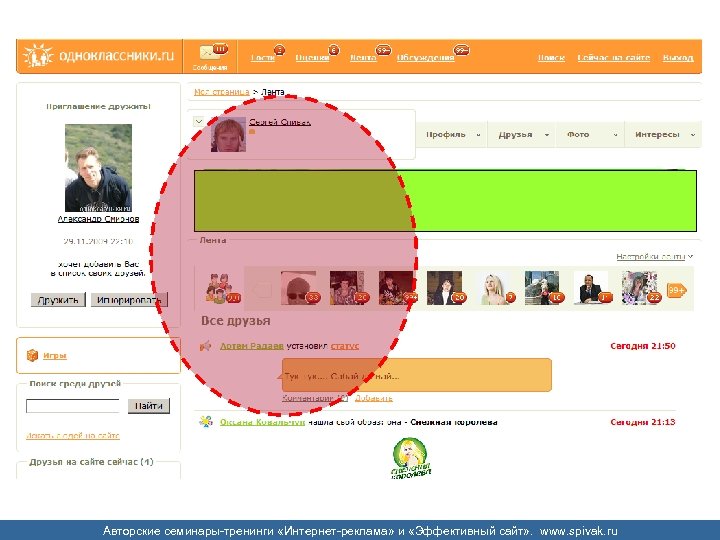Select friend thumbnail with badge 10
This screenshot has height=540, width=720.
[542, 288]
